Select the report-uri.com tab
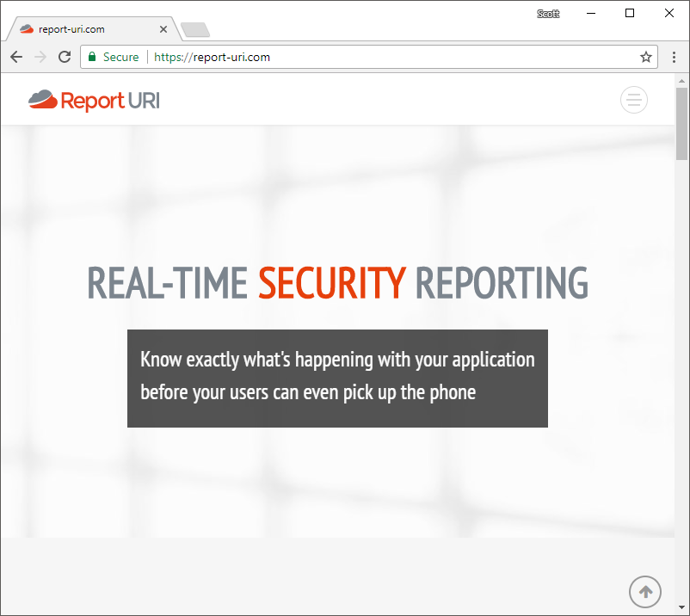This screenshot has width=690, height=616. tap(92, 29)
